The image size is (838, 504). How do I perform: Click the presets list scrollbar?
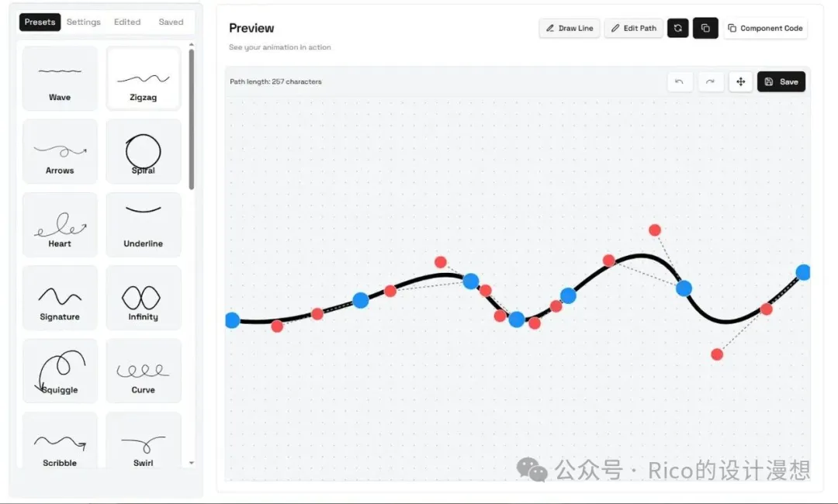(192, 116)
